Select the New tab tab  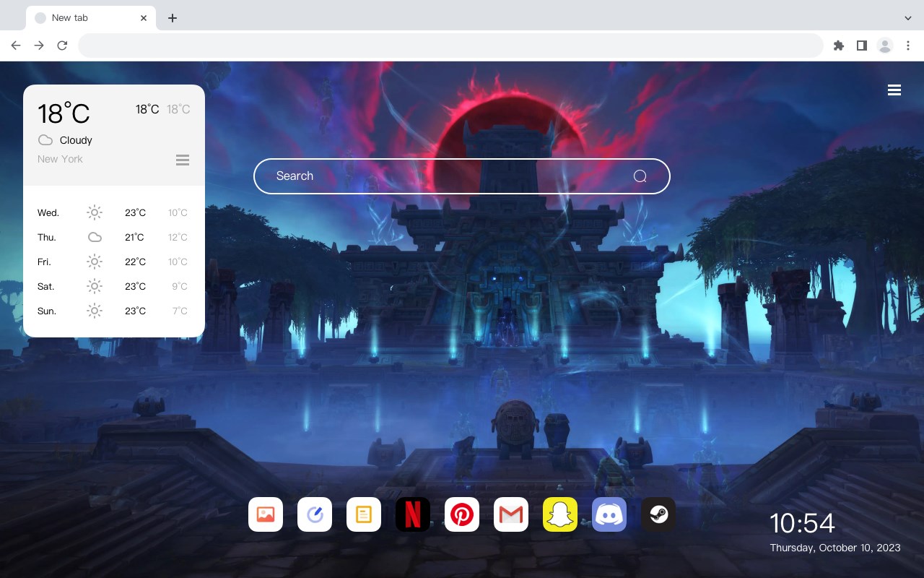pos(91,18)
